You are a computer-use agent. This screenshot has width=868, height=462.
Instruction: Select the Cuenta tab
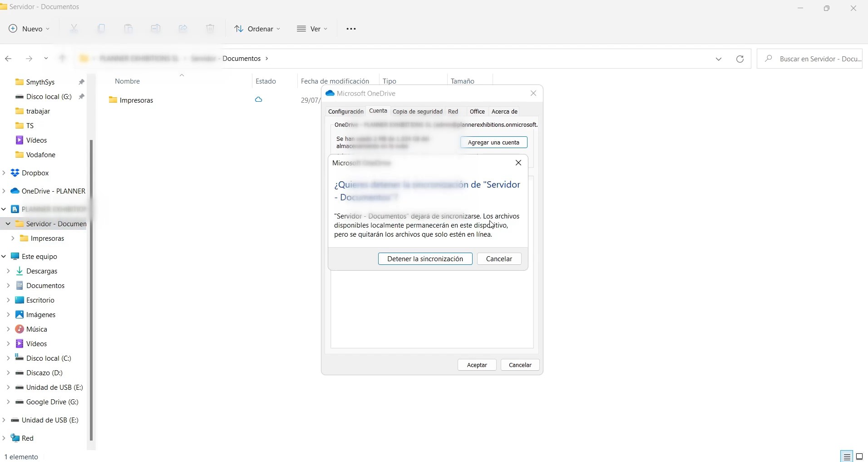point(378,111)
